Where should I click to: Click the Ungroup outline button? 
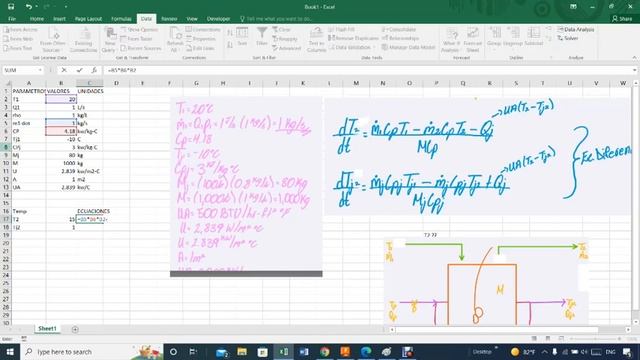513,37
